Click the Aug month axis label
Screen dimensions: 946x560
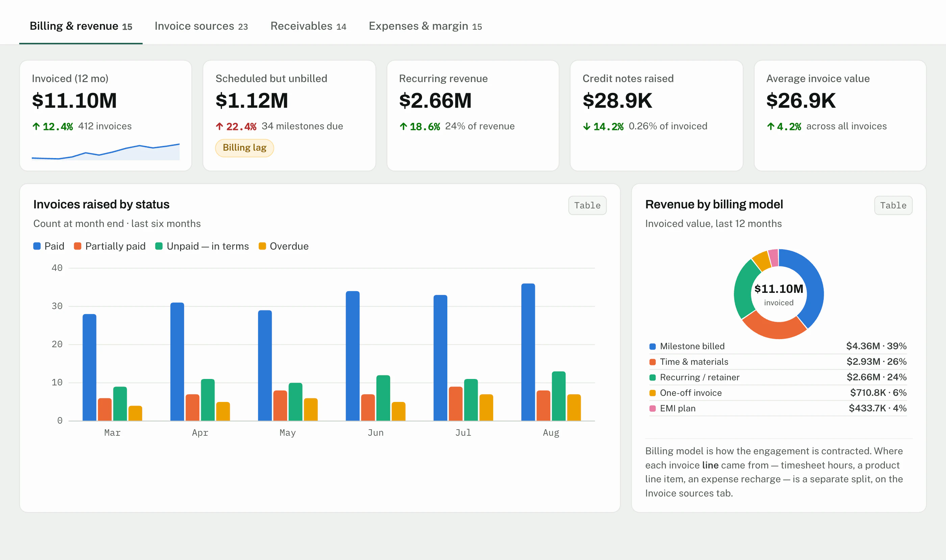(551, 433)
